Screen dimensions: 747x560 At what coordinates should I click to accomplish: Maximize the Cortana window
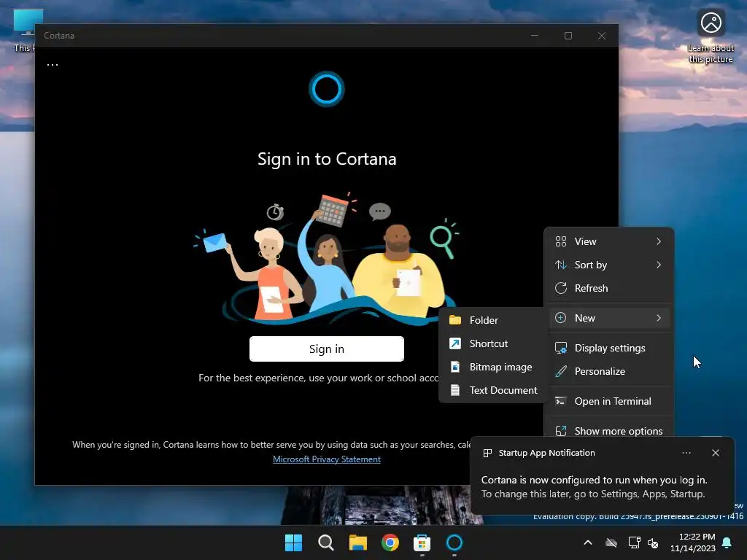[568, 36]
